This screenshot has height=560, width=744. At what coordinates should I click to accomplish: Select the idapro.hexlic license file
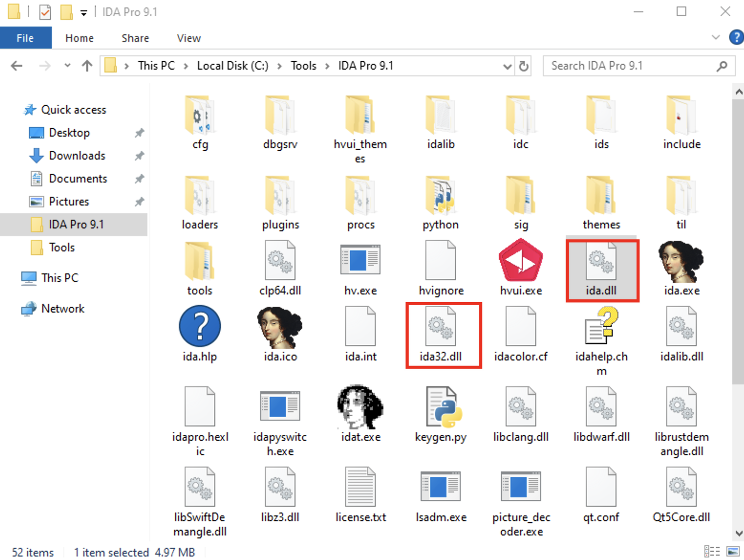pos(200,421)
